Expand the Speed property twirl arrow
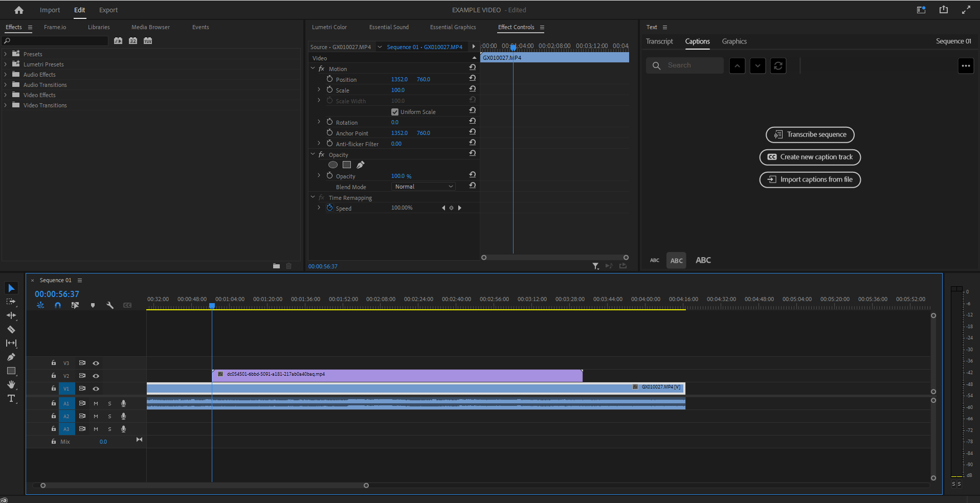Image resolution: width=980 pixels, height=503 pixels. (x=319, y=208)
